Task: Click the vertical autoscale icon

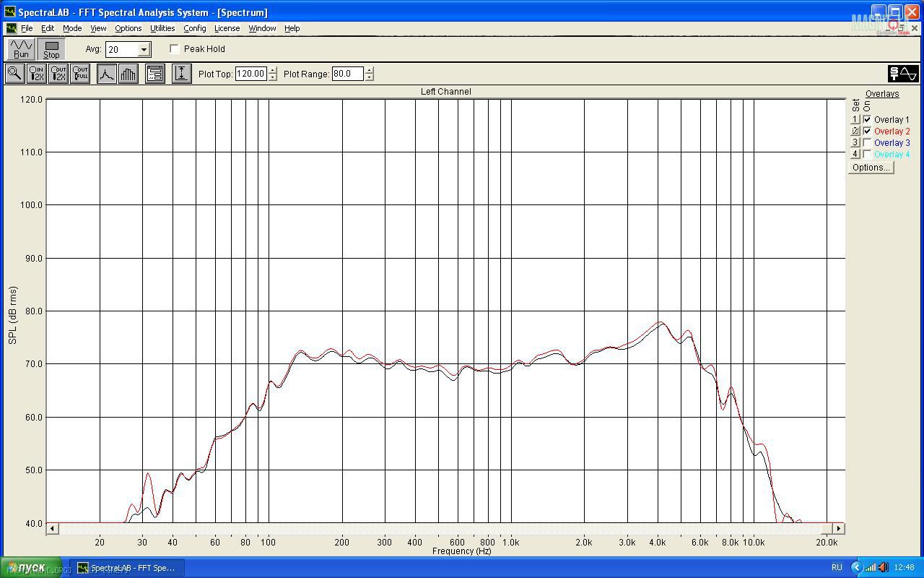Action: pyautogui.click(x=181, y=74)
